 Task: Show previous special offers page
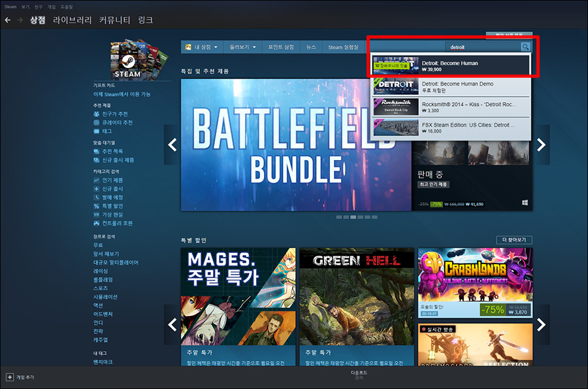172,324
